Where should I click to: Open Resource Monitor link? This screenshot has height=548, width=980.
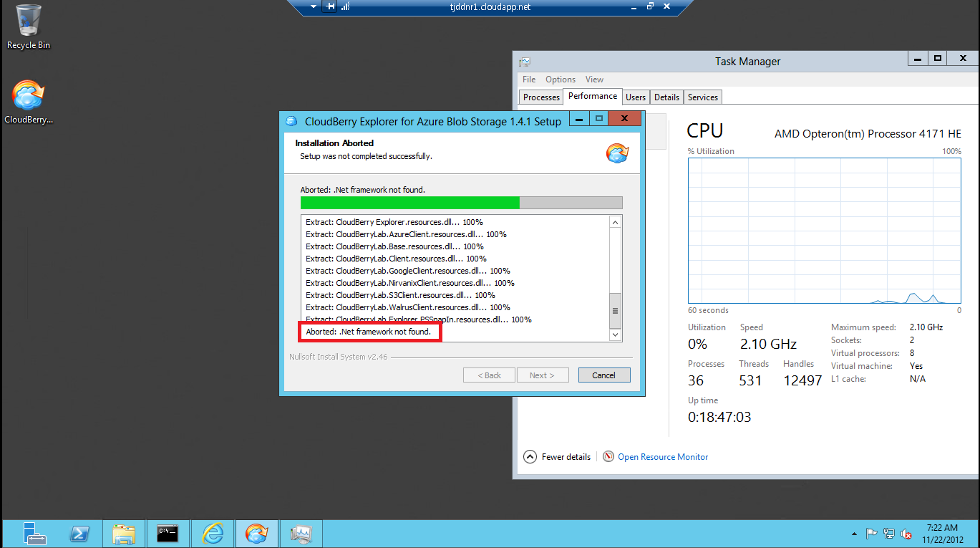(663, 456)
